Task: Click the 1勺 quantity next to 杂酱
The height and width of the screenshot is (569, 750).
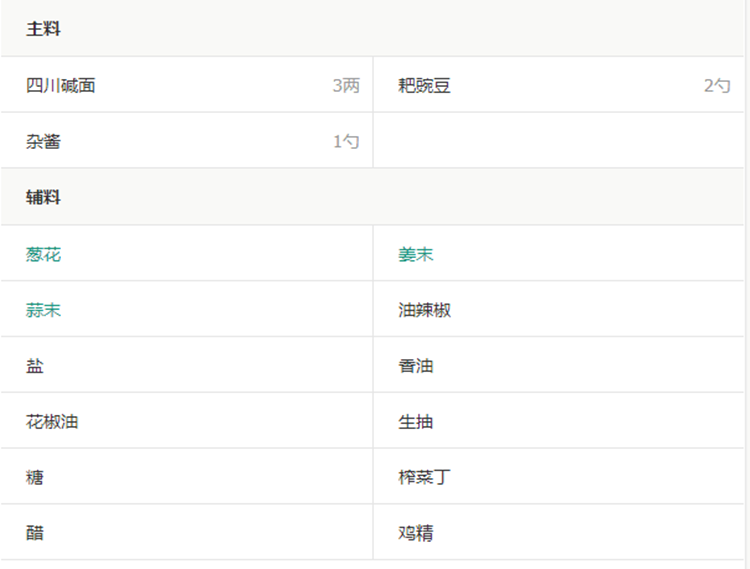Action: tap(346, 142)
